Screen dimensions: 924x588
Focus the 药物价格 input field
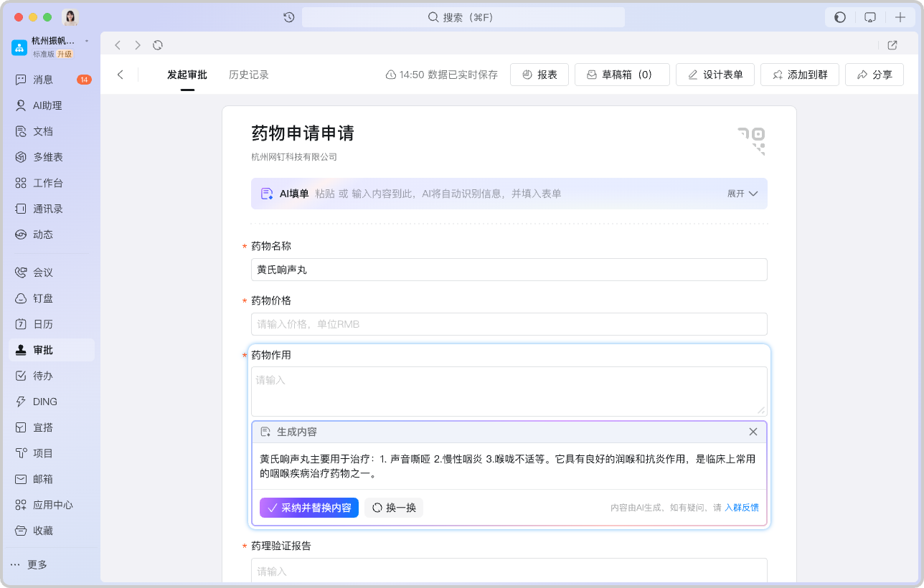tap(509, 324)
